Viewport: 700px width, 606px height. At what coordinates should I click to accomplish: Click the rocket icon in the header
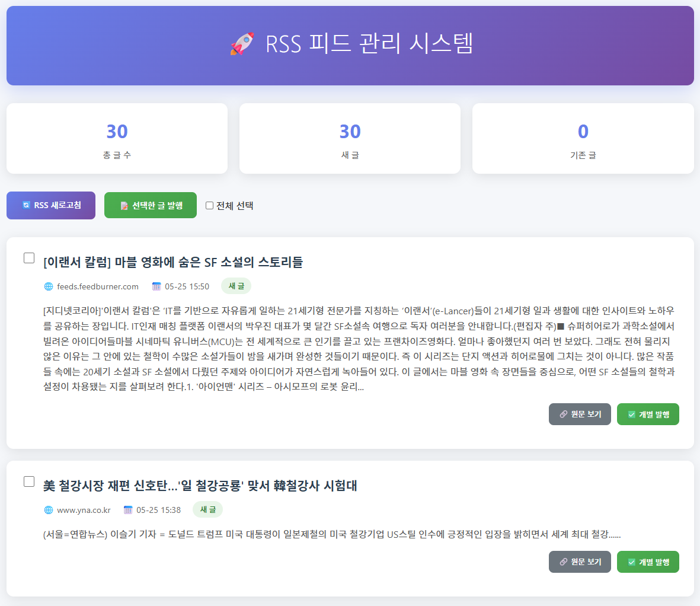click(x=242, y=44)
